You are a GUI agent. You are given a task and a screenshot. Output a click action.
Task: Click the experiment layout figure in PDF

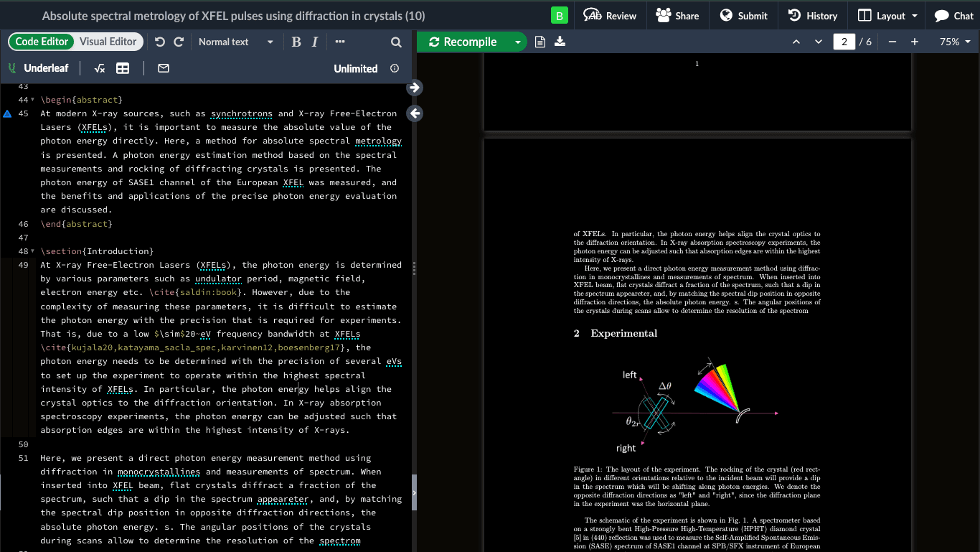coord(695,406)
